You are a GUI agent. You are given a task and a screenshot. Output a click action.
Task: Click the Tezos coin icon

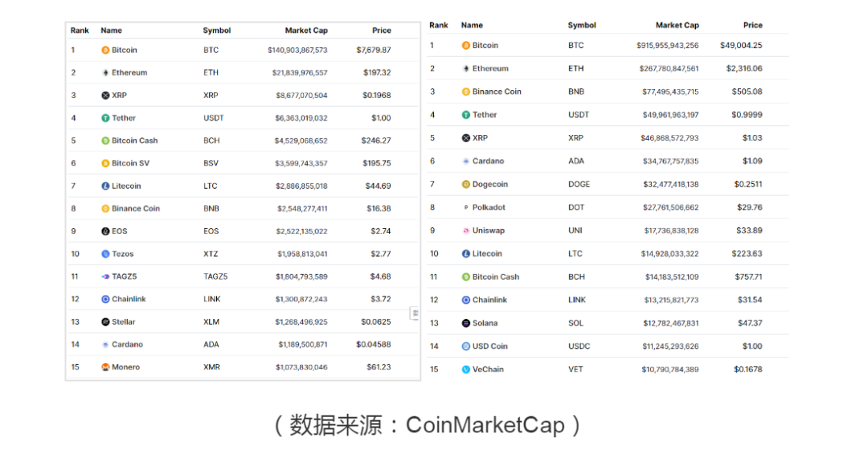105,254
